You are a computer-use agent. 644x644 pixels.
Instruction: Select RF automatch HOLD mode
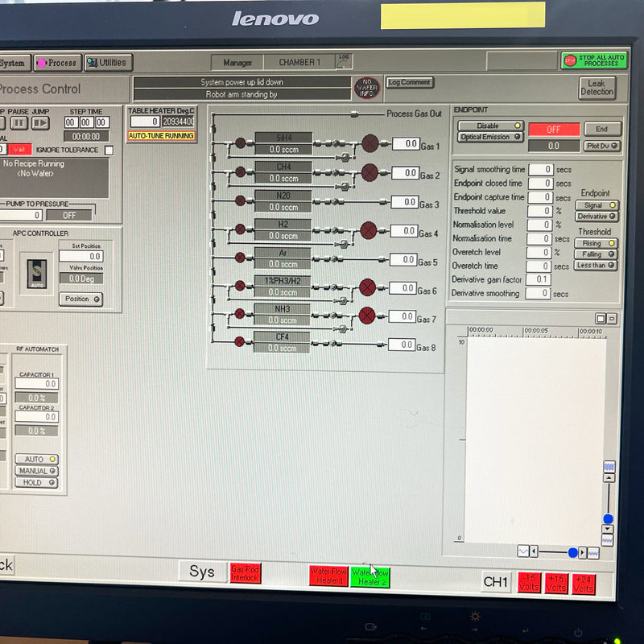[x=36, y=482]
